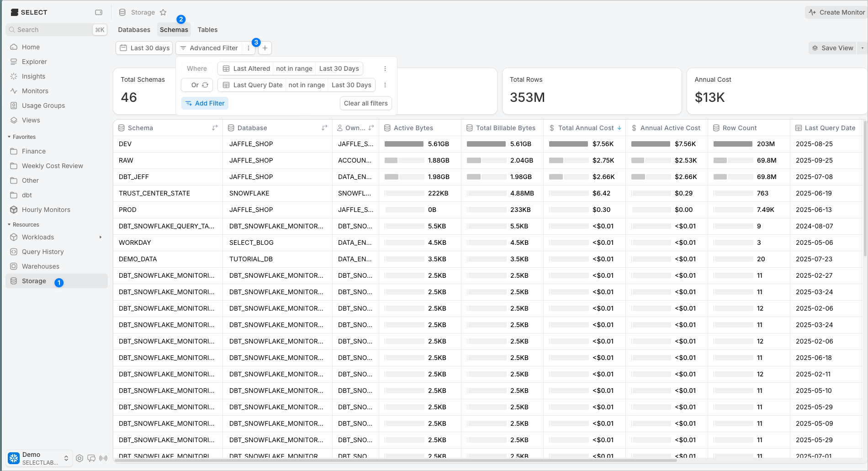Open the broadcast updates icon
The width and height of the screenshot is (868, 471).
tap(103, 458)
